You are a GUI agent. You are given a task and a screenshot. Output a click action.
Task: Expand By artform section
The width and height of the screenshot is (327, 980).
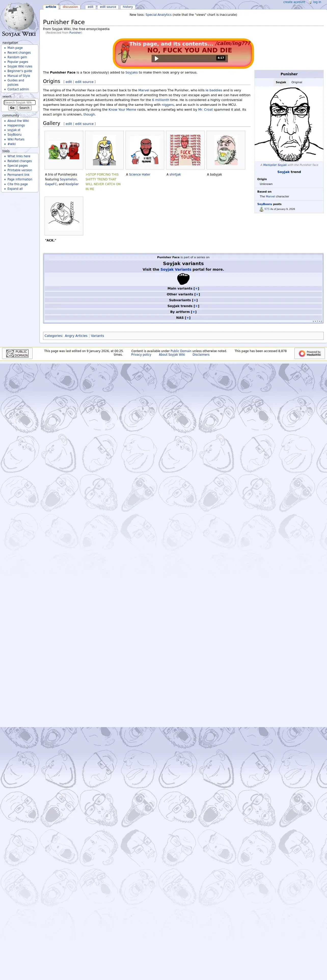(x=194, y=312)
